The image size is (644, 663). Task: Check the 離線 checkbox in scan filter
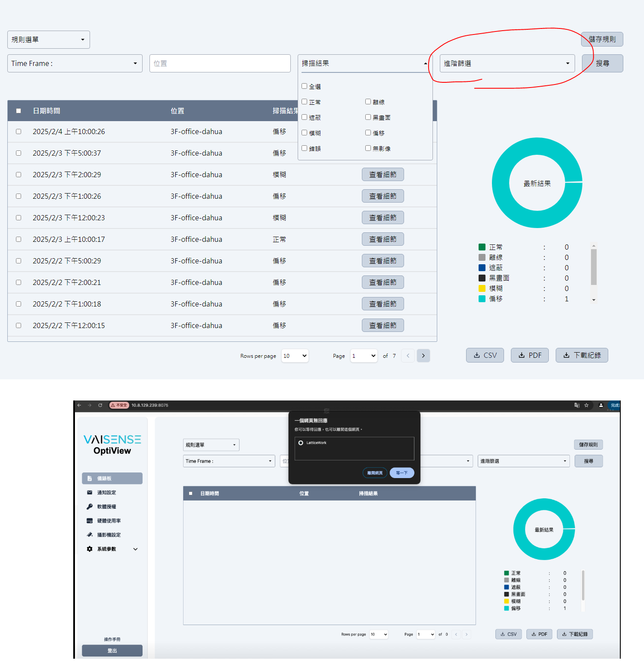point(368,102)
